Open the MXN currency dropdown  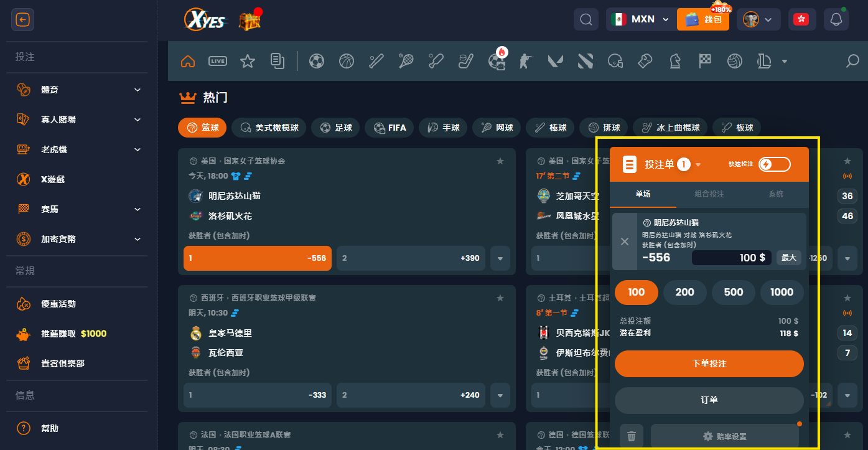640,19
